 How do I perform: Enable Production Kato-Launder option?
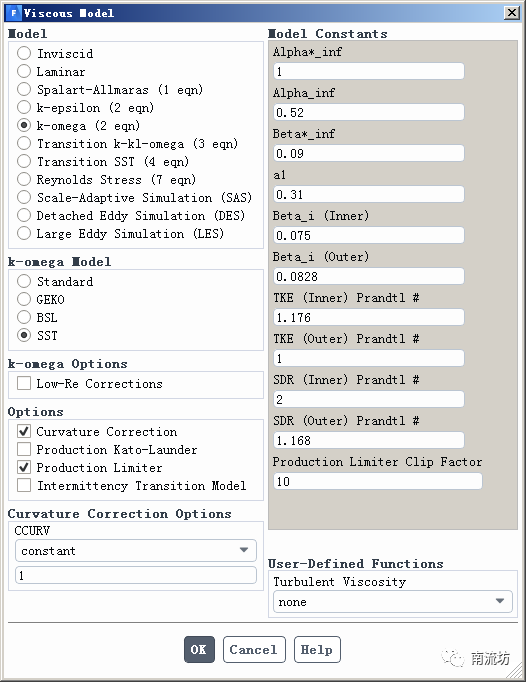[24, 449]
